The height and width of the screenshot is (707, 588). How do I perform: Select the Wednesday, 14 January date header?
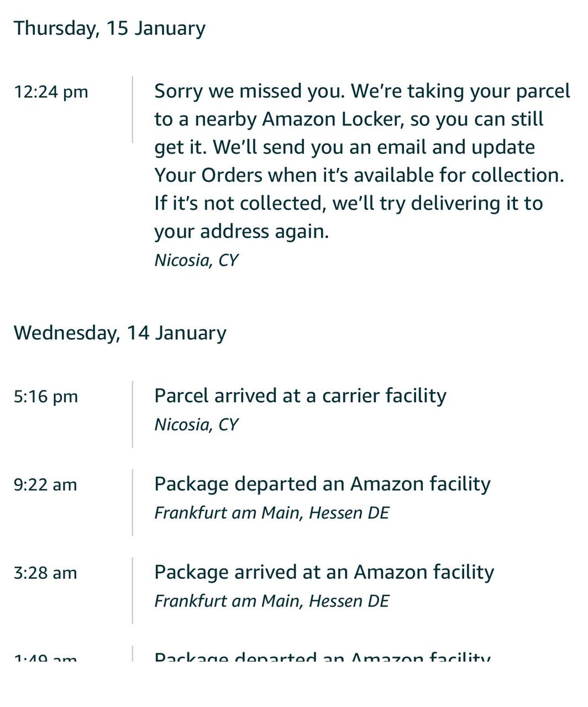pos(120,333)
